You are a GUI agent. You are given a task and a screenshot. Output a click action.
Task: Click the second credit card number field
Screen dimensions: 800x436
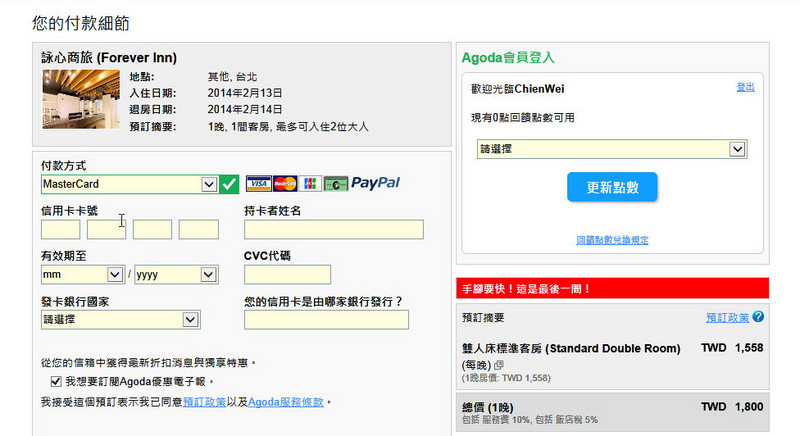pyautogui.click(x=106, y=229)
